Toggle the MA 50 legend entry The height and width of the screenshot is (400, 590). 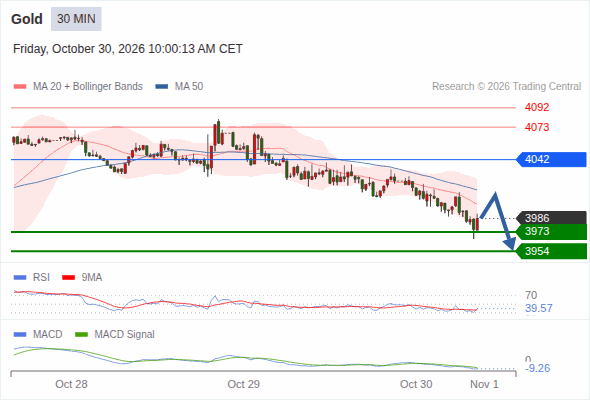[179, 87]
